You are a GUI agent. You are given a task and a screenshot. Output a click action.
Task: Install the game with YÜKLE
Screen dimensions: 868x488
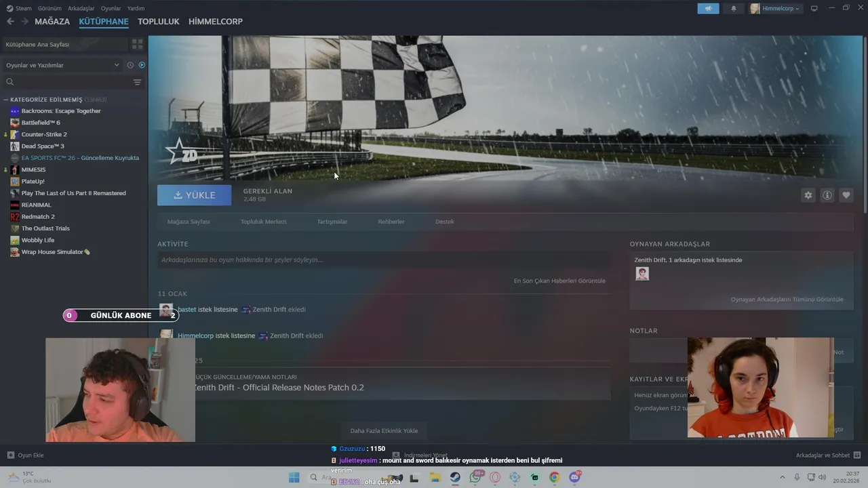point(194,195)
